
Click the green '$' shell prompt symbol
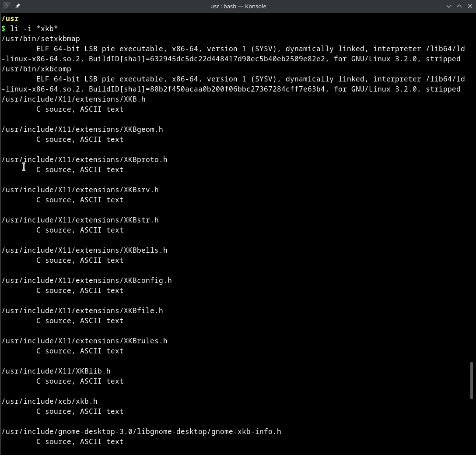(x=3, y=28)
